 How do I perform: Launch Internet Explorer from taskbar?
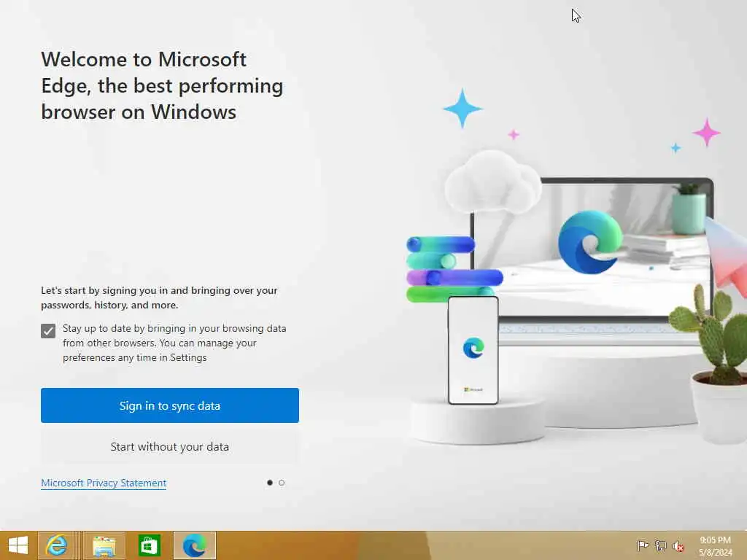tap(56, 545)
